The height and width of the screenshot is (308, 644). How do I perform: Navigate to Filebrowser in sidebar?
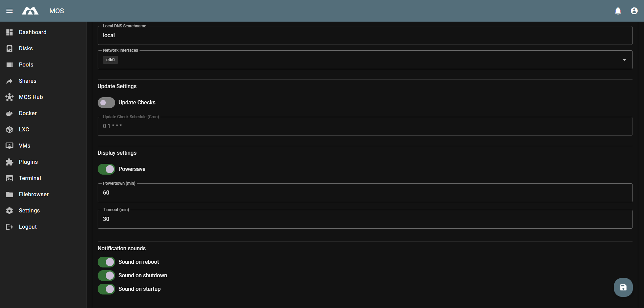tap(33, 195)
